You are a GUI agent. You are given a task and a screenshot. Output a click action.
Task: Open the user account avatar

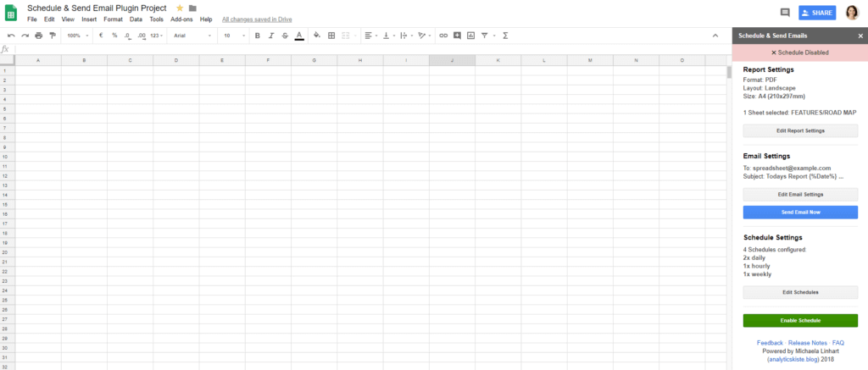point(853,13)
